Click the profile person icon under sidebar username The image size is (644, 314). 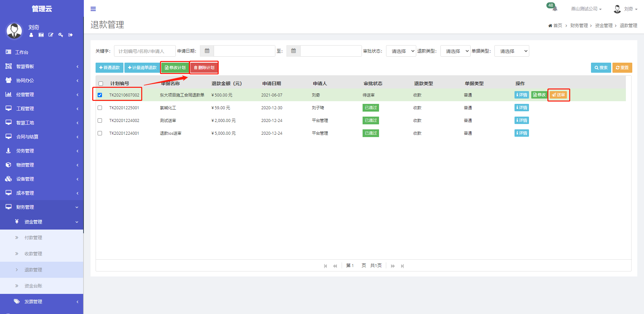pyautogui.click(x=31, y=35)
